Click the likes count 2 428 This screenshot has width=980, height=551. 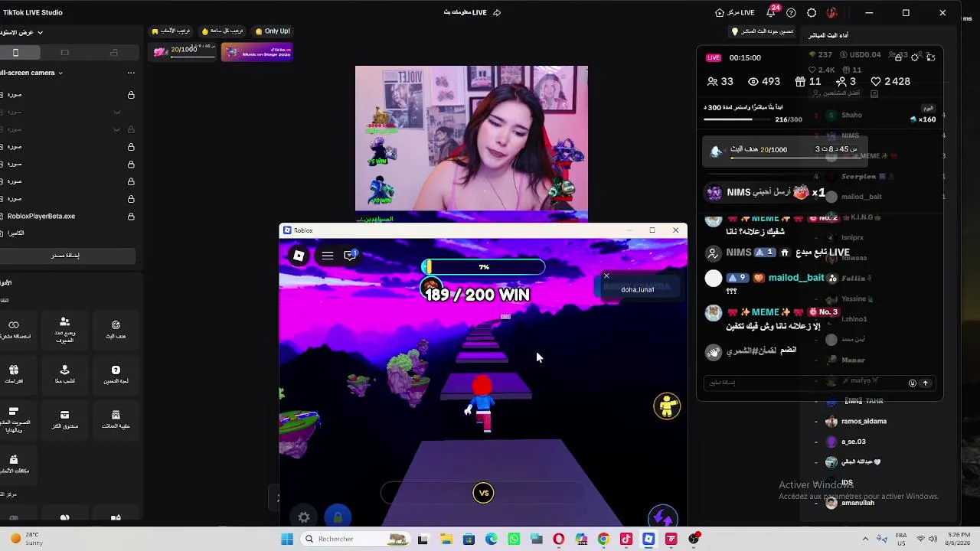pos(890,81)
